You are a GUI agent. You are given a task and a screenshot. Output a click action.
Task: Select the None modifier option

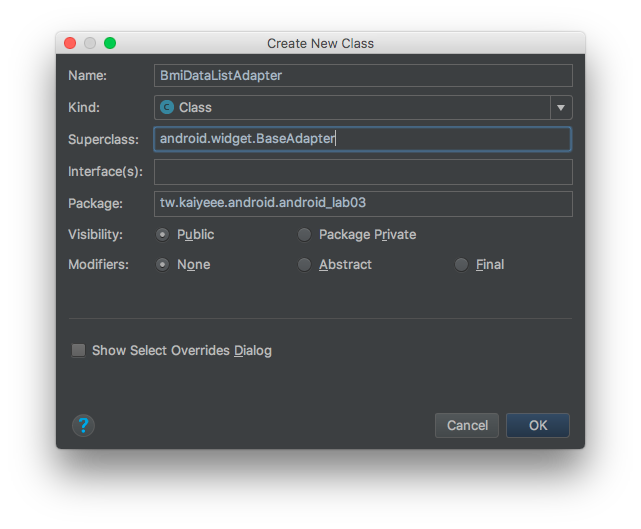click(x=162, y=264)
